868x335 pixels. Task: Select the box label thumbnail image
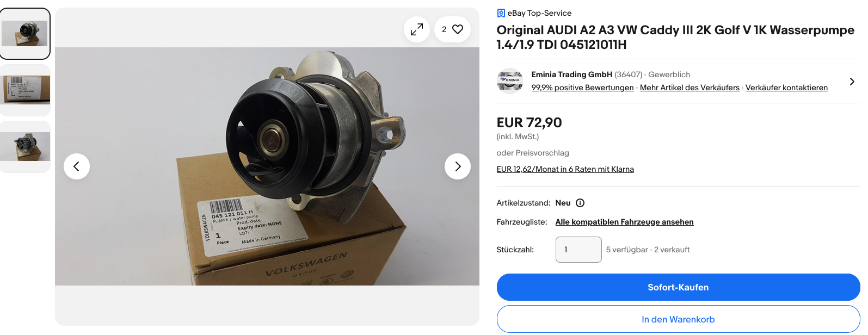pyautogui.click(x=25, y=90)
